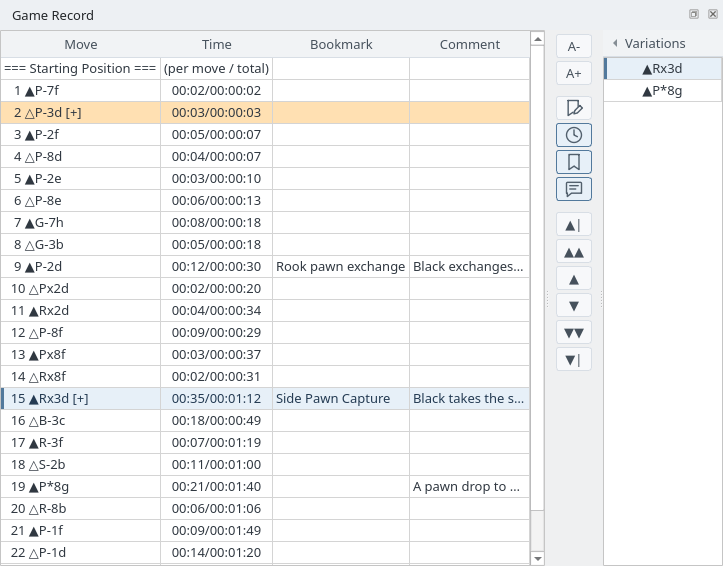
Task: Select move 5 ▲P-2e
Action: coord(265,178)
